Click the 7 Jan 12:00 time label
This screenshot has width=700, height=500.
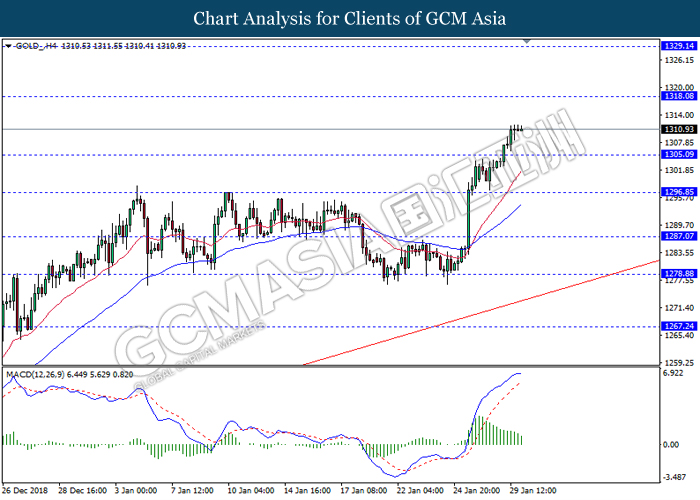pyautogui.click(x=192, y=491)
